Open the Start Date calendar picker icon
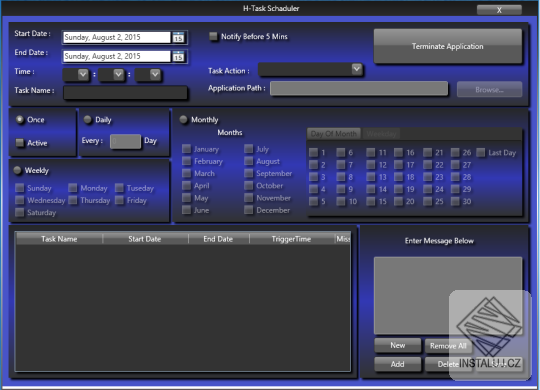540x390 pixels. point(178,37)
